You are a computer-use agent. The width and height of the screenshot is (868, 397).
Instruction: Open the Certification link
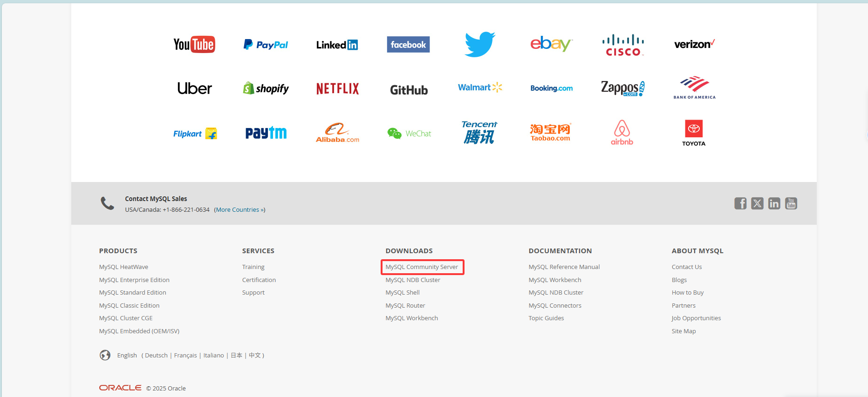259,280
